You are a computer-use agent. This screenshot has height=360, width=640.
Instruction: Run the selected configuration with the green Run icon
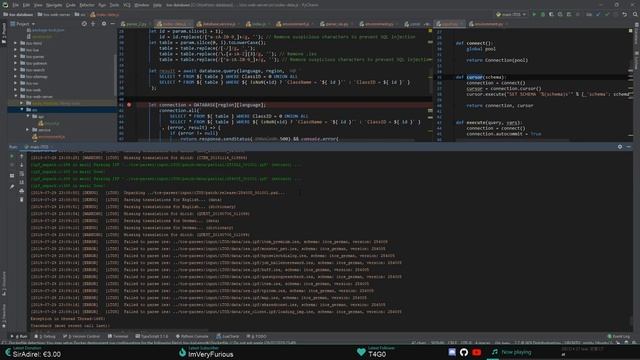tap(534, 14)
